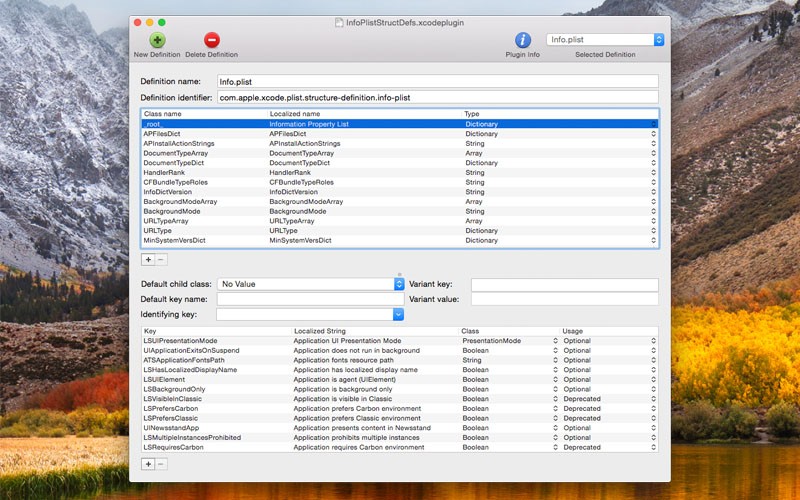Select the InfoDictVersion localized name cell
800x500 pixels.
(x=293, y=192)
